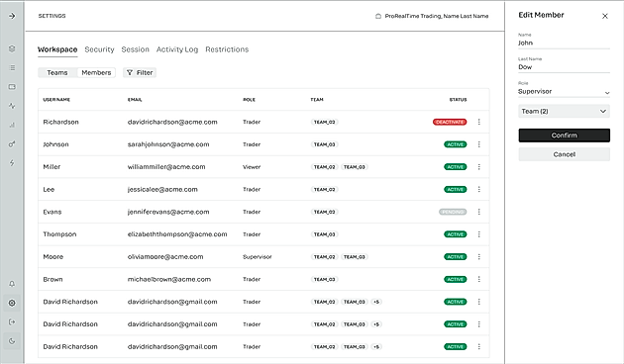Open row menu for last David Richardson

pyautogui.click(x=478, y=346)
